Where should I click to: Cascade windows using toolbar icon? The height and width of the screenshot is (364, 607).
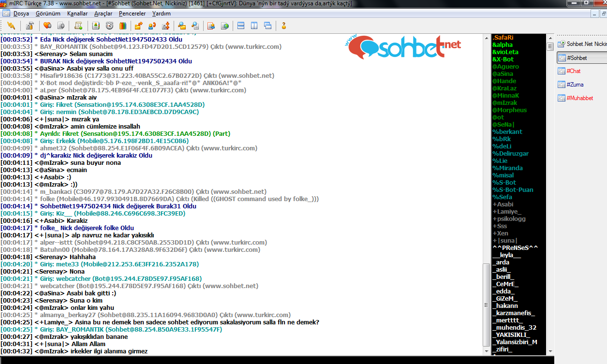[x=268, y=26]
